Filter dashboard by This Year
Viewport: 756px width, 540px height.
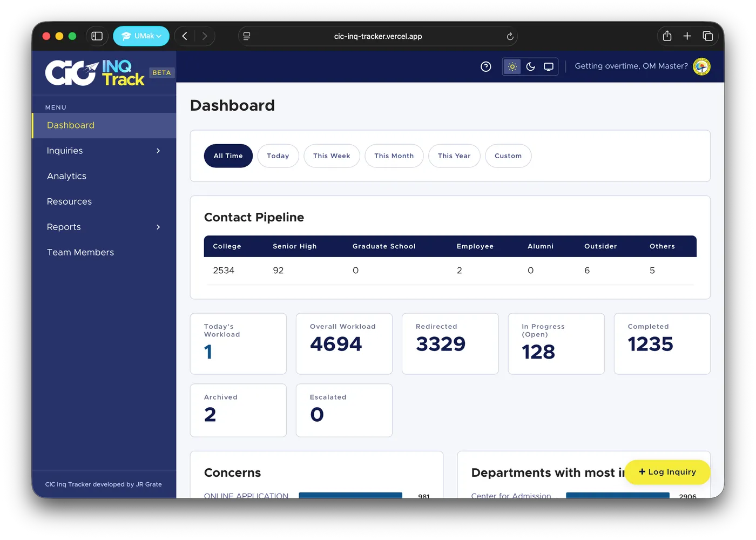coord(454,156)
